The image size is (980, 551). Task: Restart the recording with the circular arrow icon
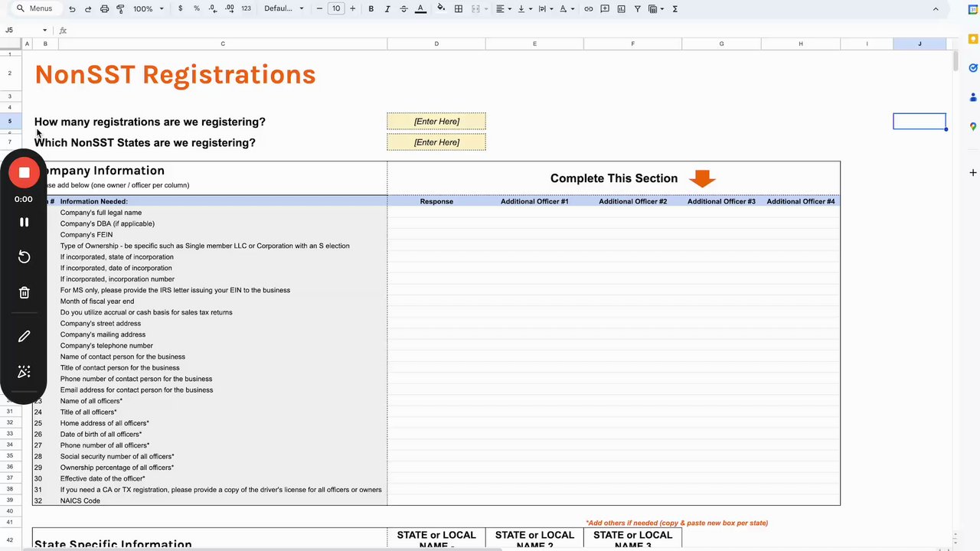pos(24,257)
